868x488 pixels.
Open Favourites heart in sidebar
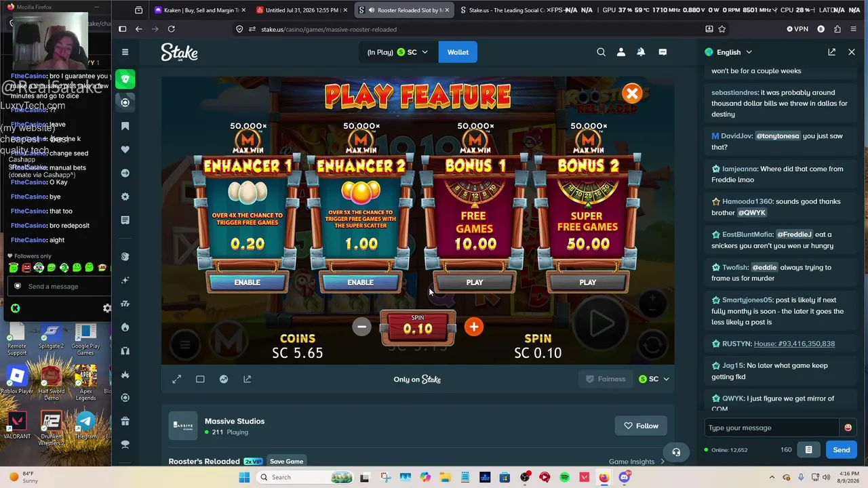click(x=125, y=150)
